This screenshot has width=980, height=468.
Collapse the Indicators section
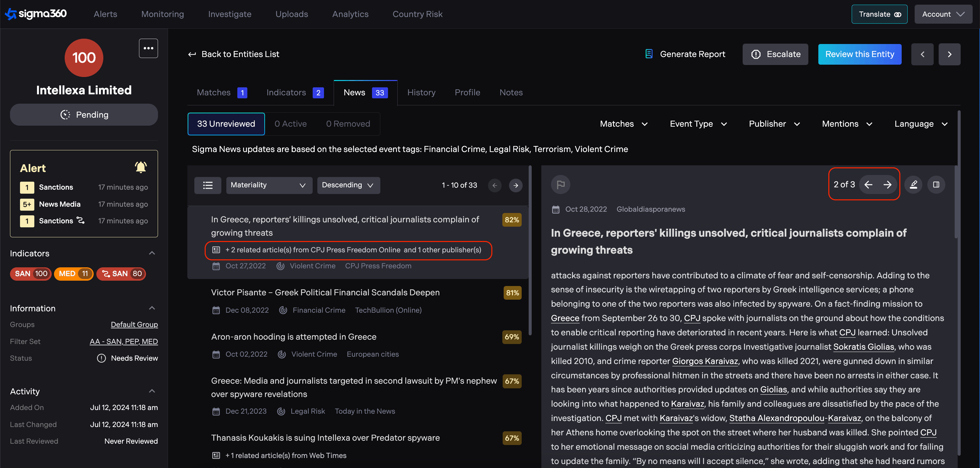coord(152,253)
